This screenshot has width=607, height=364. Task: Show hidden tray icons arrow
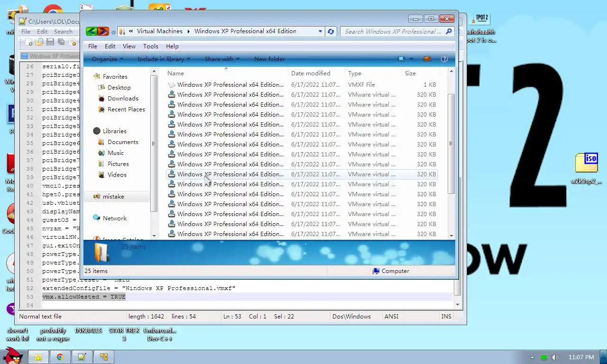pos(532,357)
